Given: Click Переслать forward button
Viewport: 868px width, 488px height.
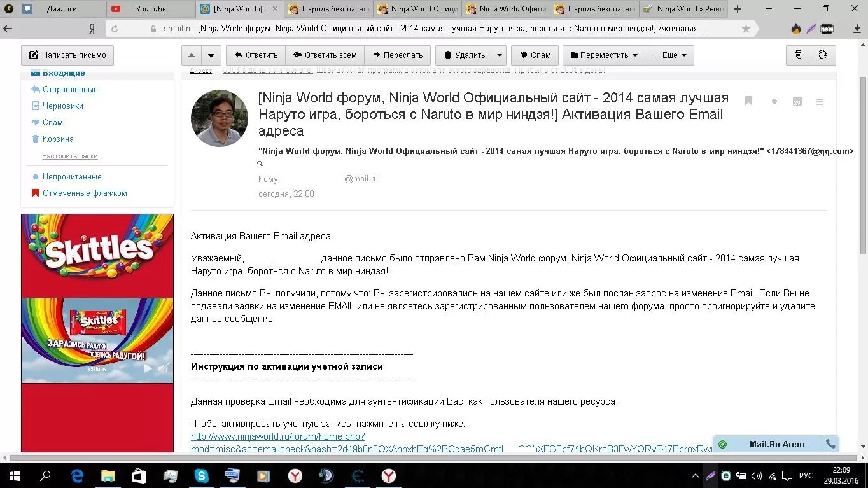Looking at the screenshot, I should click(398, 55).
